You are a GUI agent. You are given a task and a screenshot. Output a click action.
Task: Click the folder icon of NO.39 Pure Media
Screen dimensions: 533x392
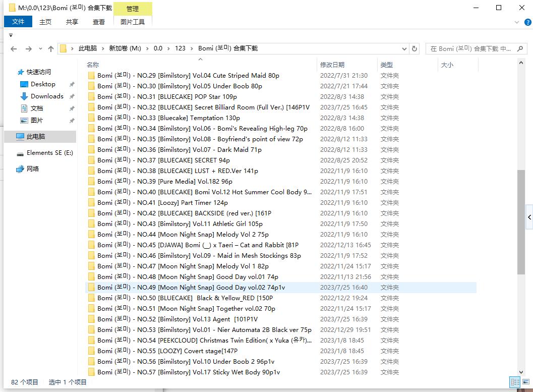tap(91, 182)
